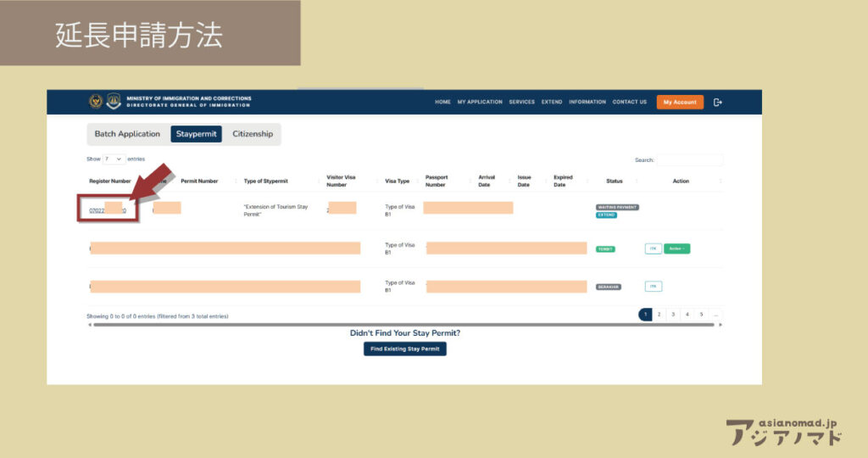Click the orange My Account button
The image size is (868, 458).
pyautogui.click(x=680, y=102)
